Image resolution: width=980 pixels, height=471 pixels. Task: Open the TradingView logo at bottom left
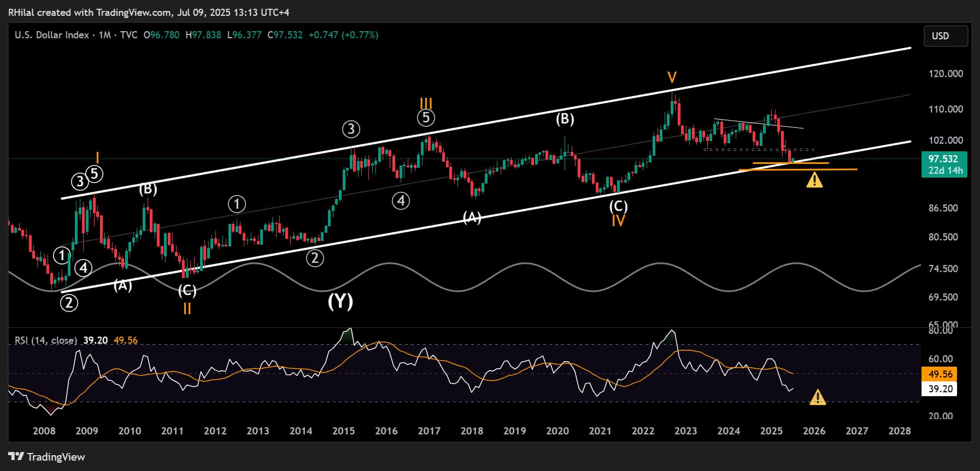(x=47, y=457)
